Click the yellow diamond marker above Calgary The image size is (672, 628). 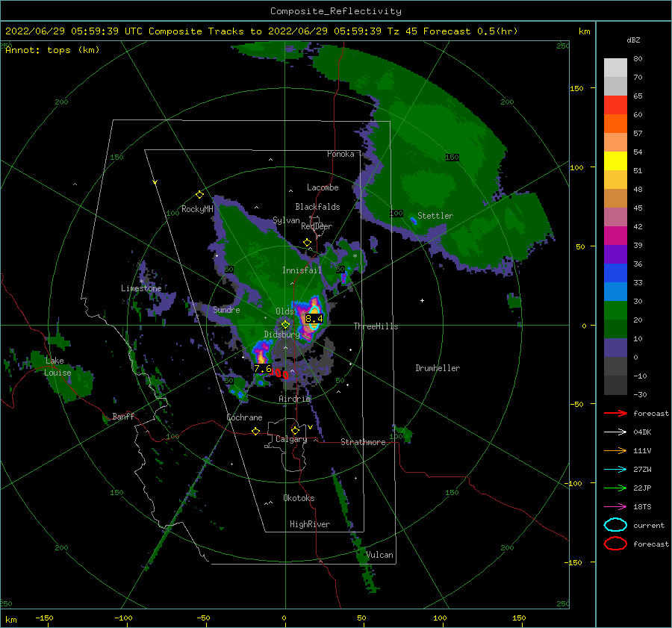click(x=295, y=430)
